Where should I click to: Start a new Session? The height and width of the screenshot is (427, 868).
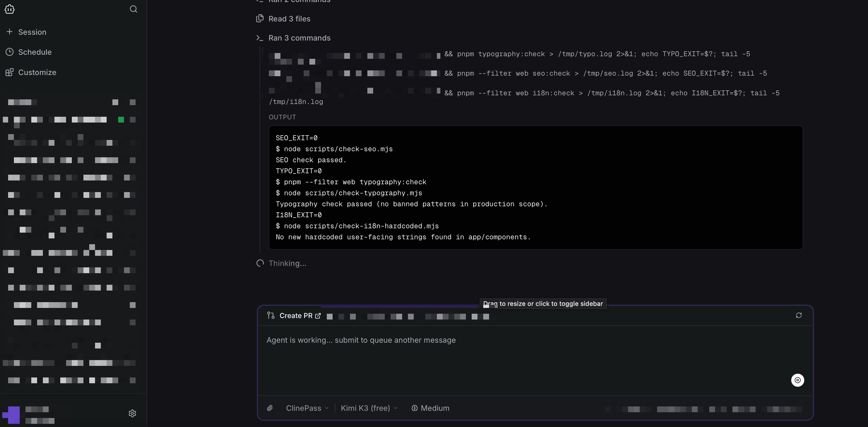pos(26,32)
